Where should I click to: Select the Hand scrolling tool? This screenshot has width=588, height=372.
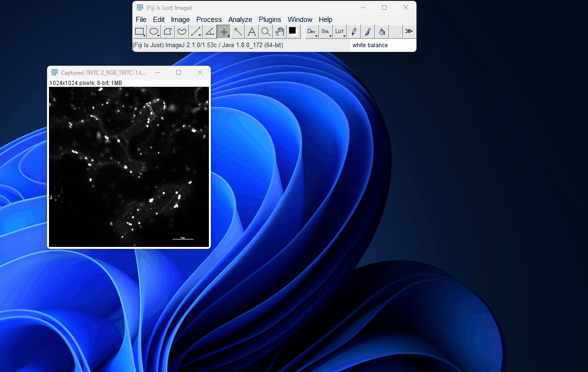(280, 32)
